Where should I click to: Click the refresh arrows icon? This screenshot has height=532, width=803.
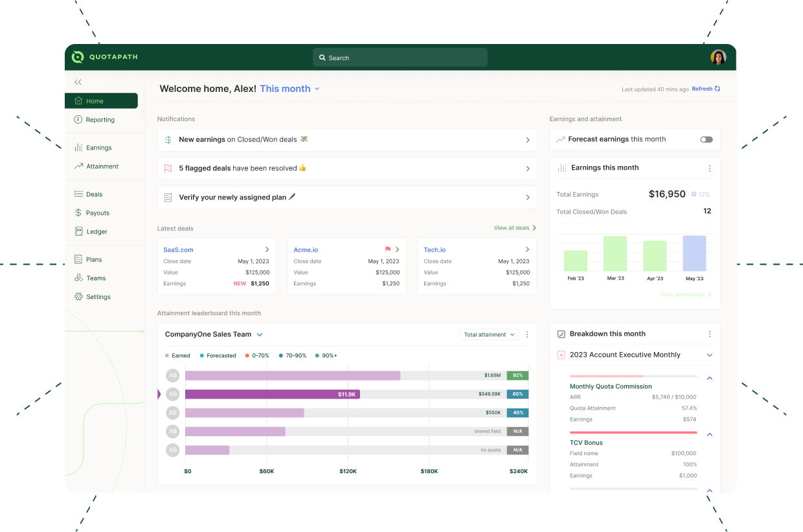(718, 89)
